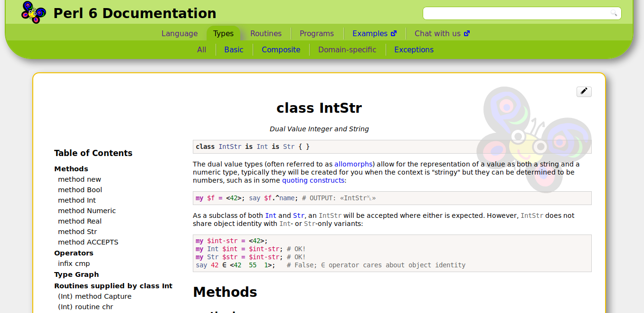The image size is (644, 313).
Task: Click the pencil edit icon
Action: point(584,91)
